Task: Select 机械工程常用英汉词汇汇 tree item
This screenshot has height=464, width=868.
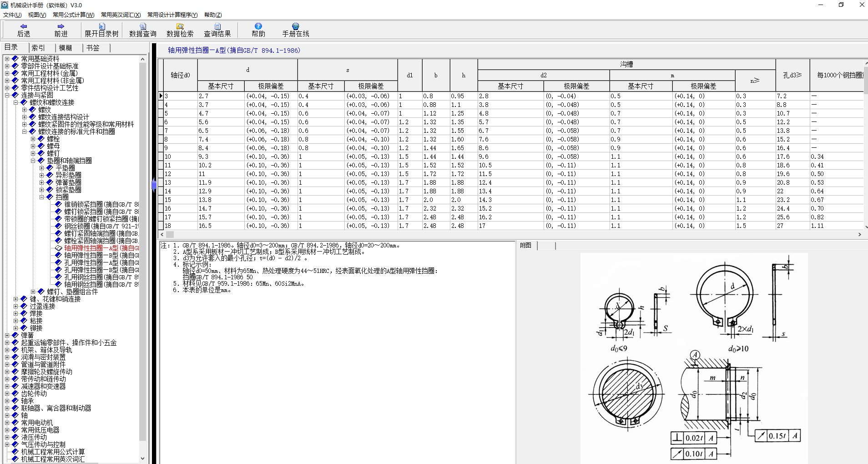Action: (53, 459)
